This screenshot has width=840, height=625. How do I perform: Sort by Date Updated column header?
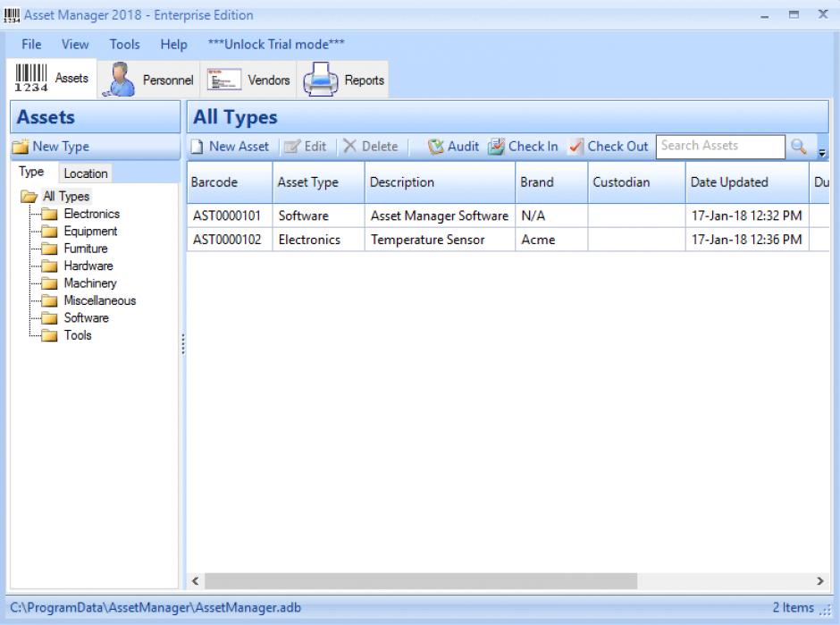point(747,182)
